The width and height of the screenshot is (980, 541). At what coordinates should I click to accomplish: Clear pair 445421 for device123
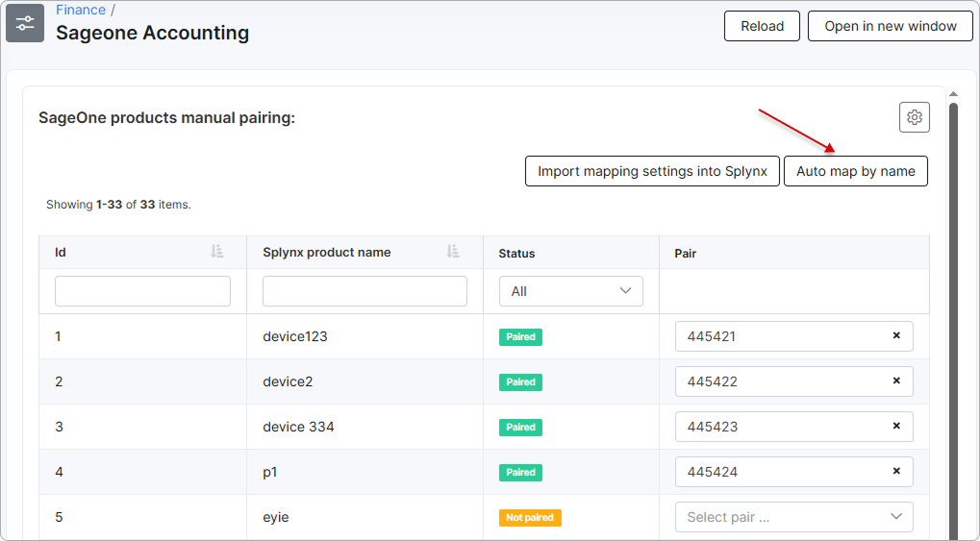(896, 336)
